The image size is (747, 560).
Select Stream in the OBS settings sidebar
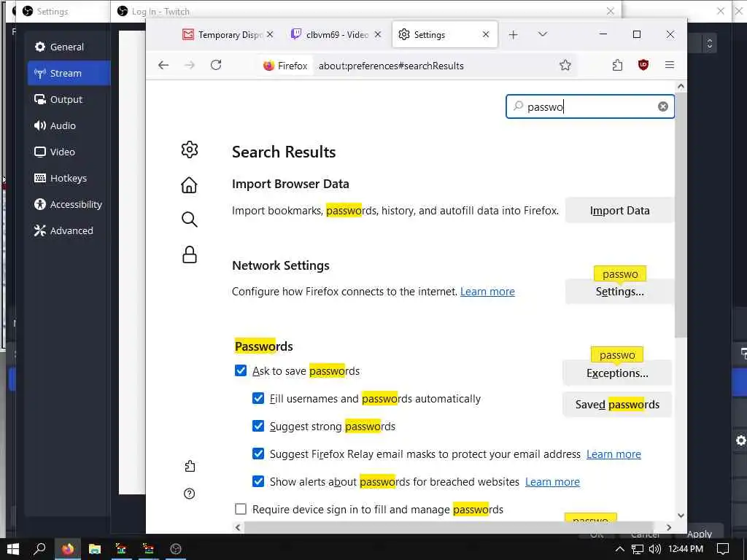click(69, 73)
